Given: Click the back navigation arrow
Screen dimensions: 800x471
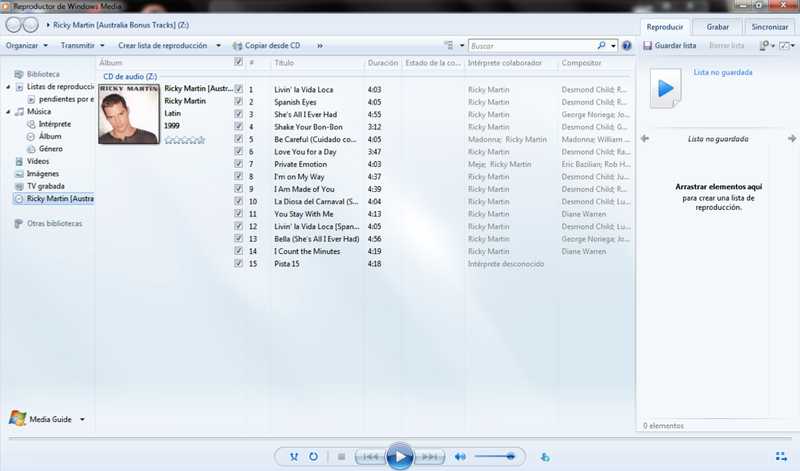Looking at the screenshot, I should click(14, 24).
